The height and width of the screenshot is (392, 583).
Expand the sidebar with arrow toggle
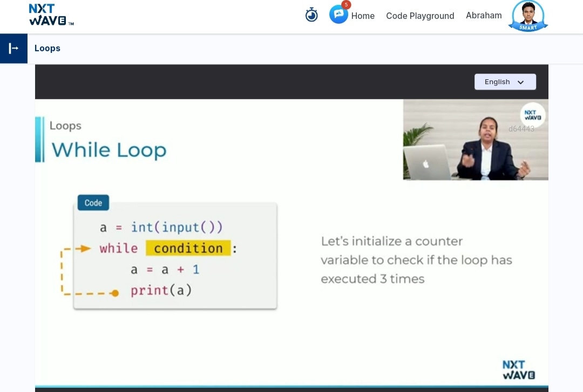pyautogui.click(x=13, y=49)
